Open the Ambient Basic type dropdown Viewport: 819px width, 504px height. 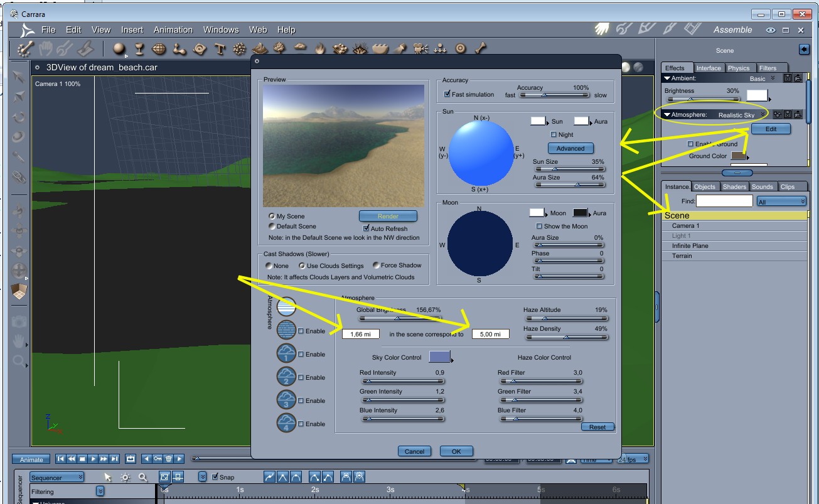[762, 78]
